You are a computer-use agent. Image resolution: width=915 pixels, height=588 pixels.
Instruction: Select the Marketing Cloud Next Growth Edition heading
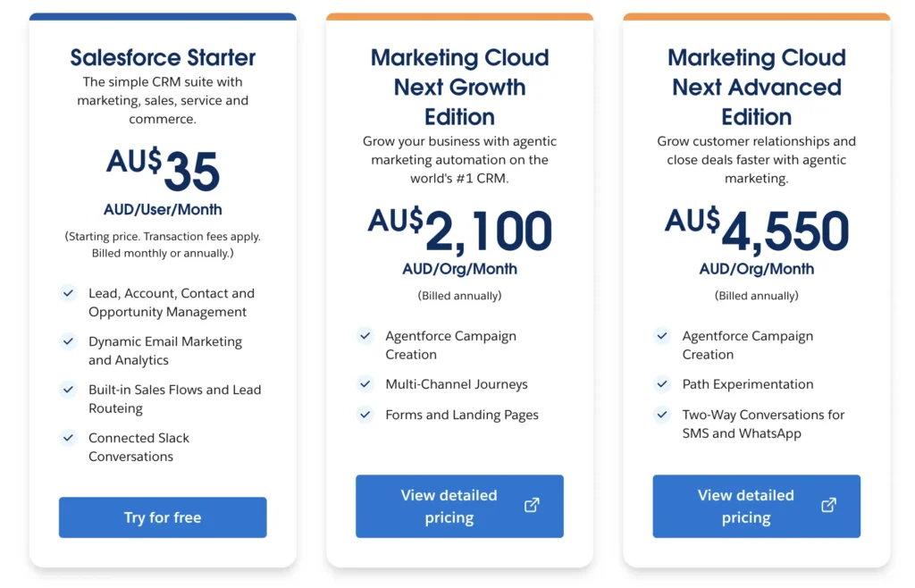click(x=460, y=87)
